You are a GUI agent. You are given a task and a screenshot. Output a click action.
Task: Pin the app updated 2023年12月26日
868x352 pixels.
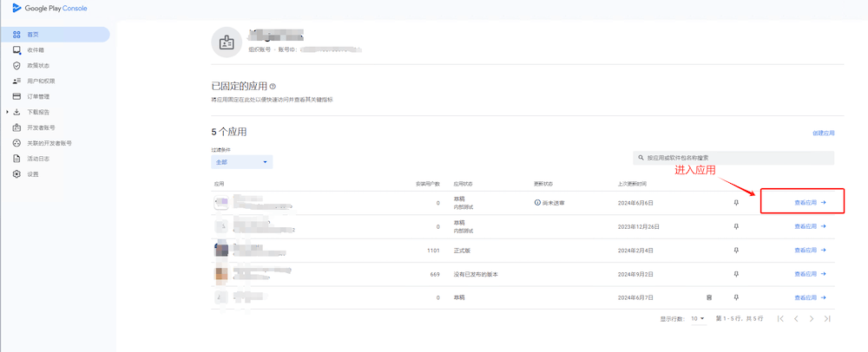click(736, 226)
